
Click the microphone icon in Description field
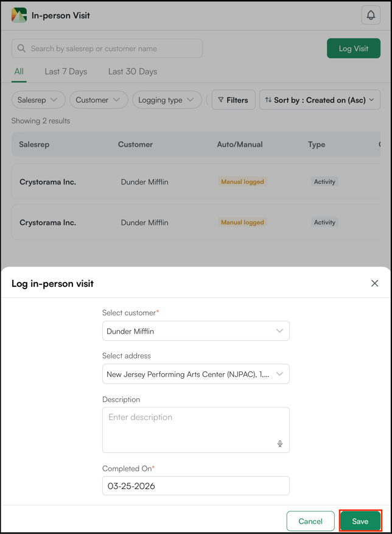point(280,443)
